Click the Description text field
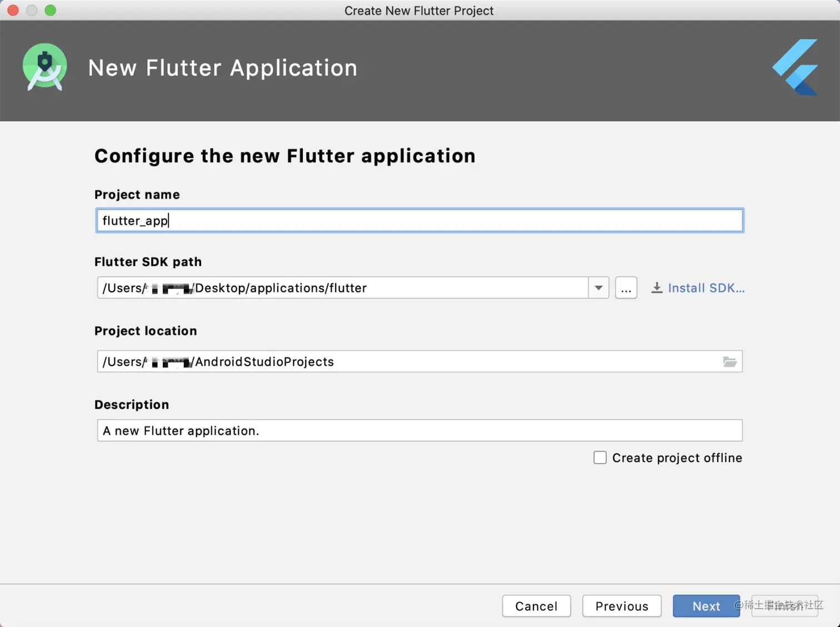Image resolution: width=840 pixels, height=627 pixels. point(419,431)
